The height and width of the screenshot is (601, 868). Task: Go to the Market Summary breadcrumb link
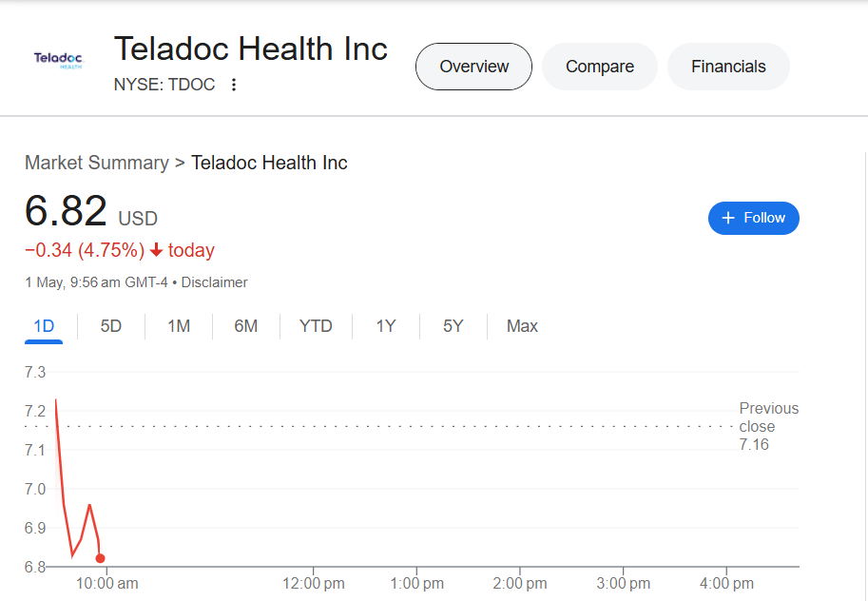97,163
